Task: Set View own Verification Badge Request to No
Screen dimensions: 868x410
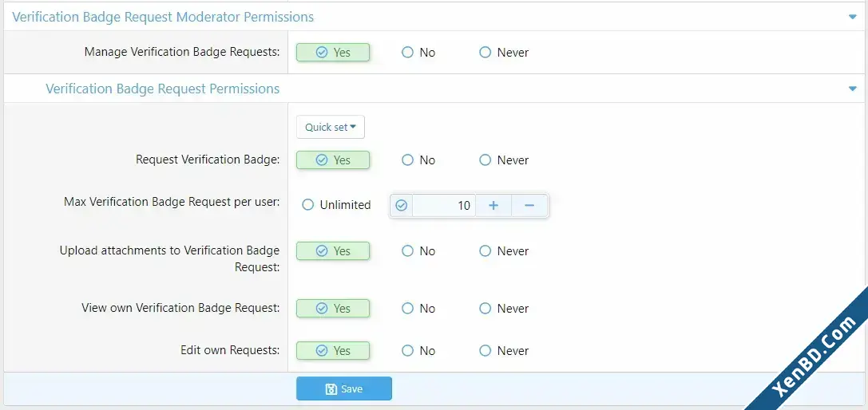Action: click(x=418, y=309)
